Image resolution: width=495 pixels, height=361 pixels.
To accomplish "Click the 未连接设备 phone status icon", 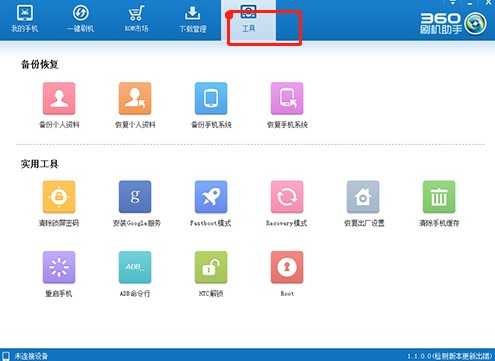I will [x=7, y=356].
